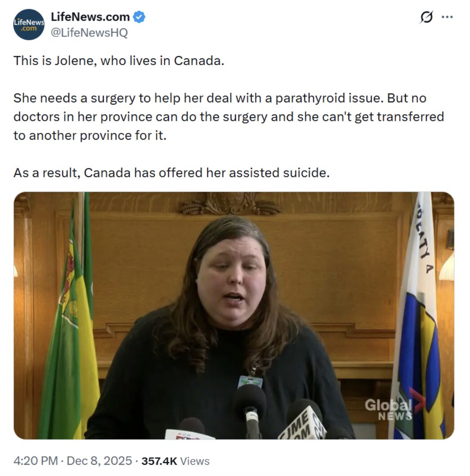The image size is (470, 476).
Task: Click the blue verified badge
Action: point(139,17)
